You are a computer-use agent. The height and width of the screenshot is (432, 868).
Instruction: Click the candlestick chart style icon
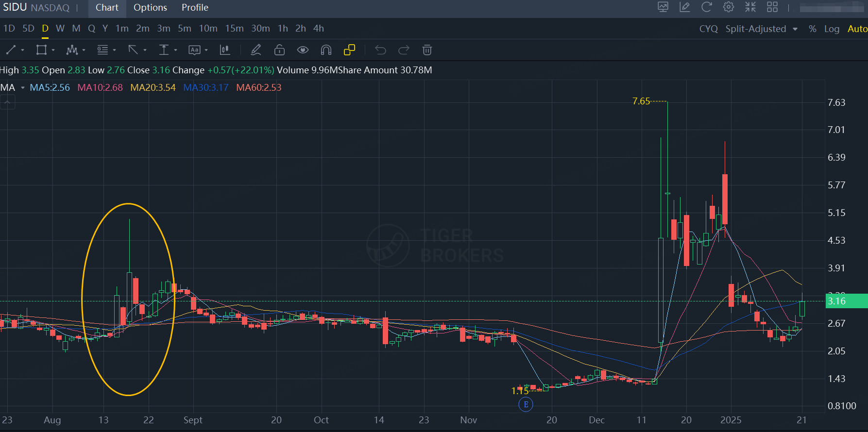click(225, 50)
